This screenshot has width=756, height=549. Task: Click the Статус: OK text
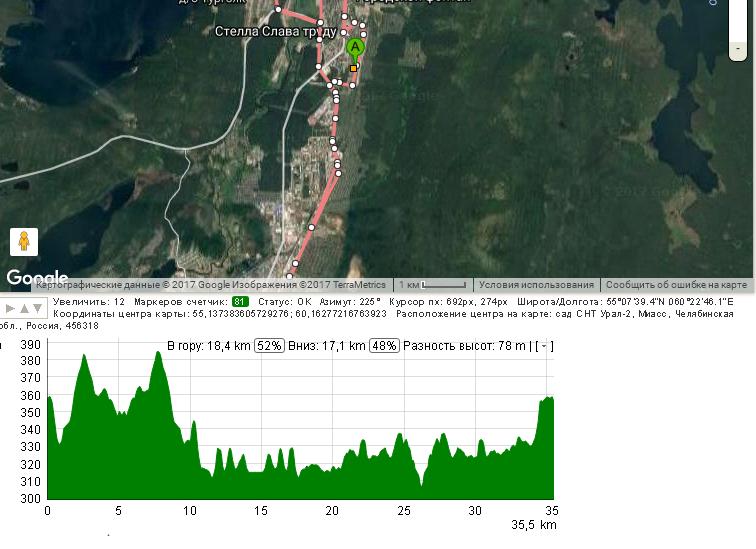(x=285, y=302)
